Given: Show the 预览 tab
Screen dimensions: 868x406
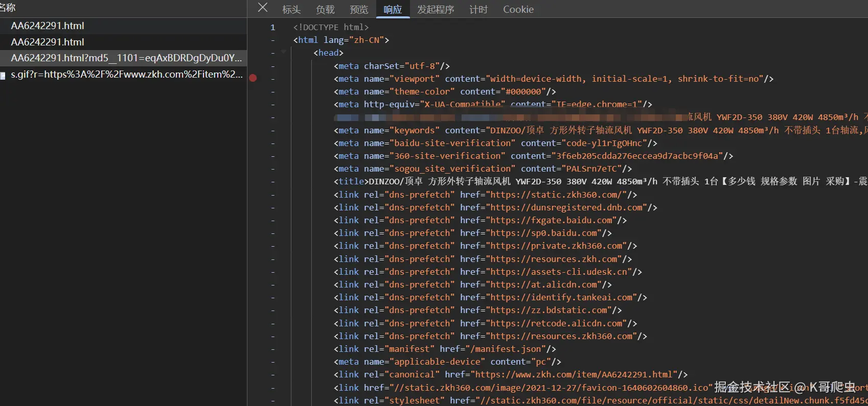Looking at the screenshot, I should click(359, 9).
